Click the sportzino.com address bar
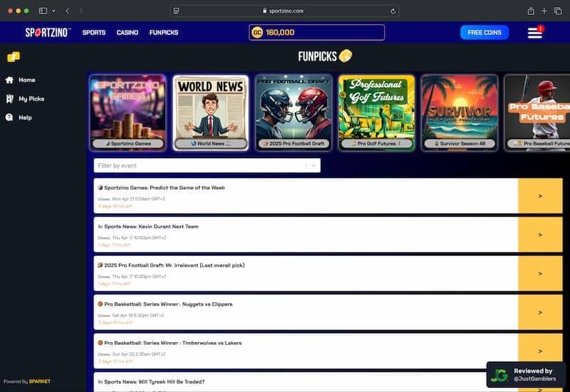The height and width of the screenshot is (392, 570). point(284,11)
